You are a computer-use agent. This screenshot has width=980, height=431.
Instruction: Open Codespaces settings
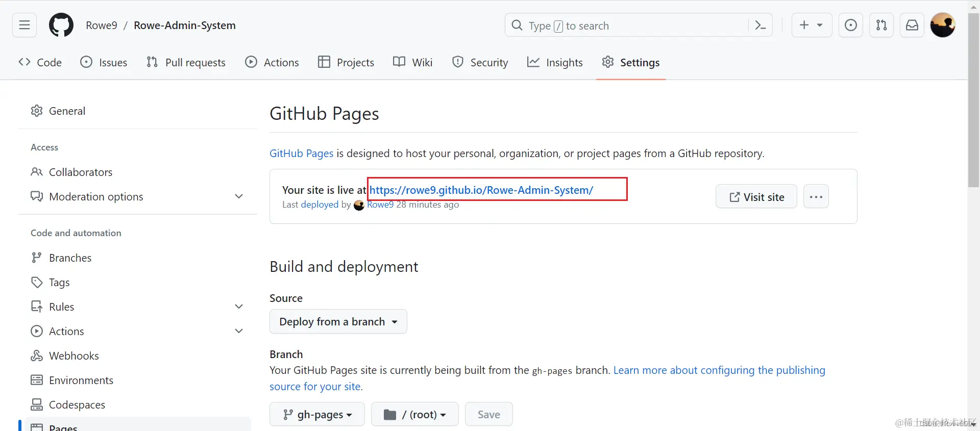138,404
